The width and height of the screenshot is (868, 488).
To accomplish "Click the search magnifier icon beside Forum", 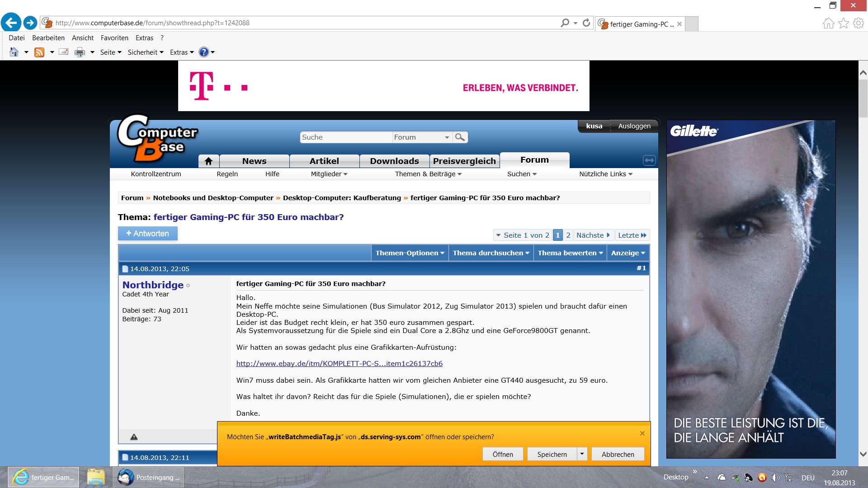I will (x=460, y=137).
